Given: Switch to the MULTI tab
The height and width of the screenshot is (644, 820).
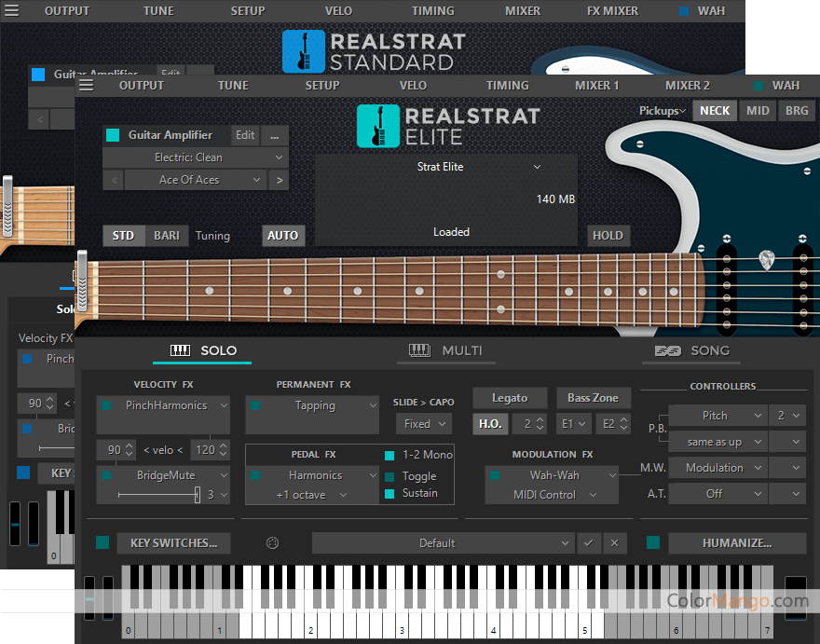Looking at the screenshot, I should point(446,350).
